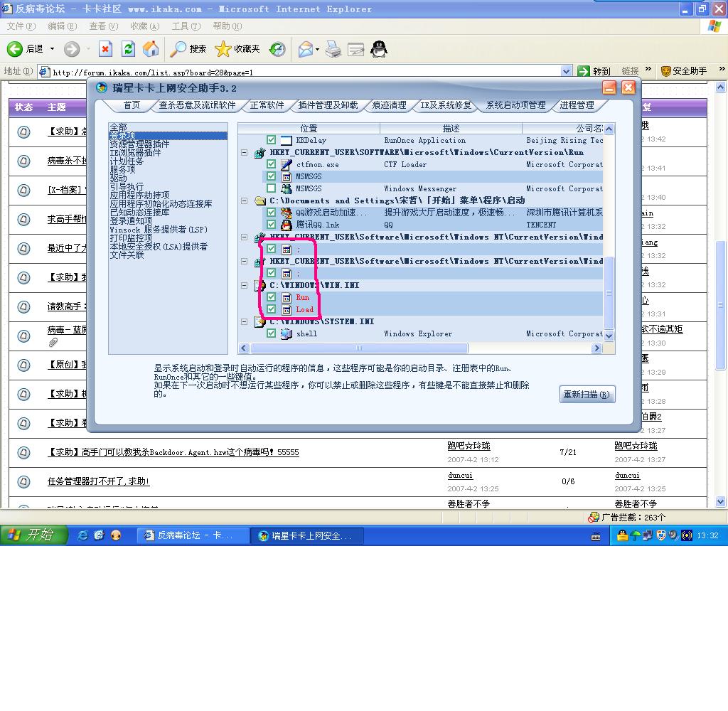
Task: Uncheck the 腾讯QQ.lnk checkbox
Action: tap(271, 224)
